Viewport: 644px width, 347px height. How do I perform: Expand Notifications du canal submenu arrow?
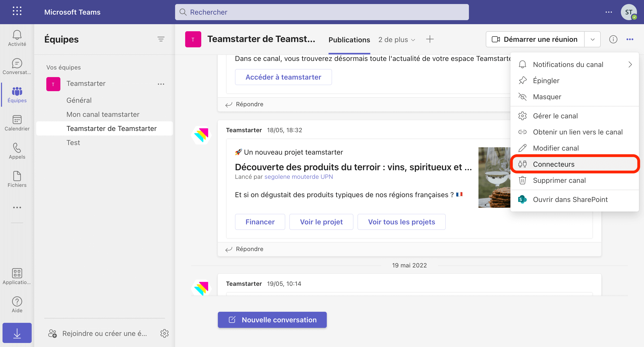[630, 64]
